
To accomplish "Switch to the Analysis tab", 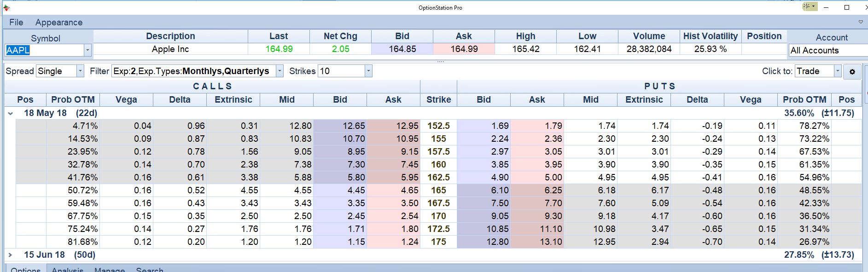I will coord(67,269).
